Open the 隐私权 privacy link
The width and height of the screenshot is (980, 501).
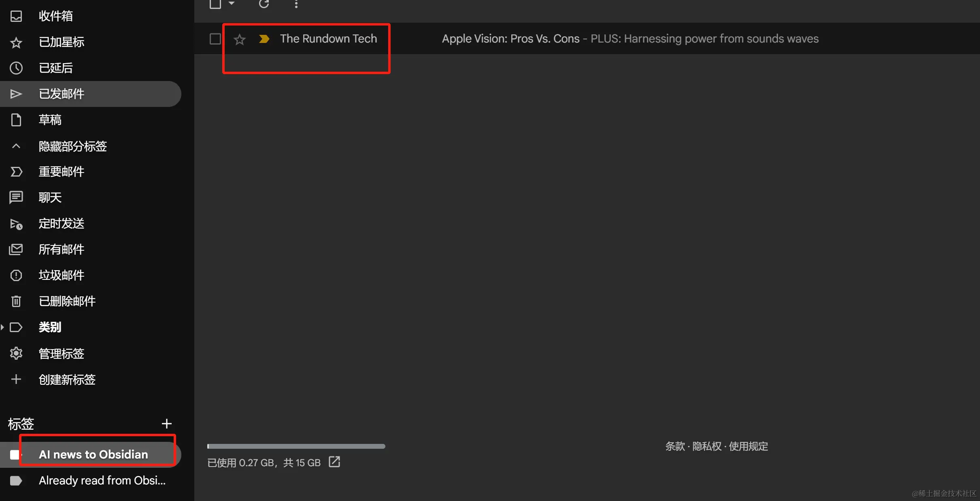pyautogui.click(x=707, y=446)
